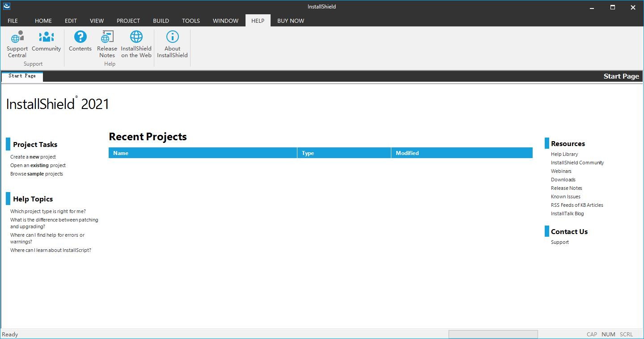
Task: Select the Start Page document tab
Action: point(22,76)
